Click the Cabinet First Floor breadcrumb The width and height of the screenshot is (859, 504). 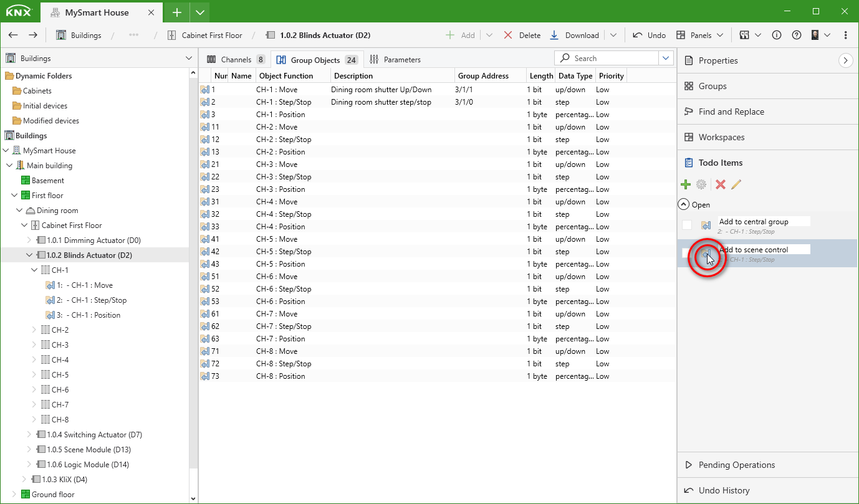coord(205,36)
